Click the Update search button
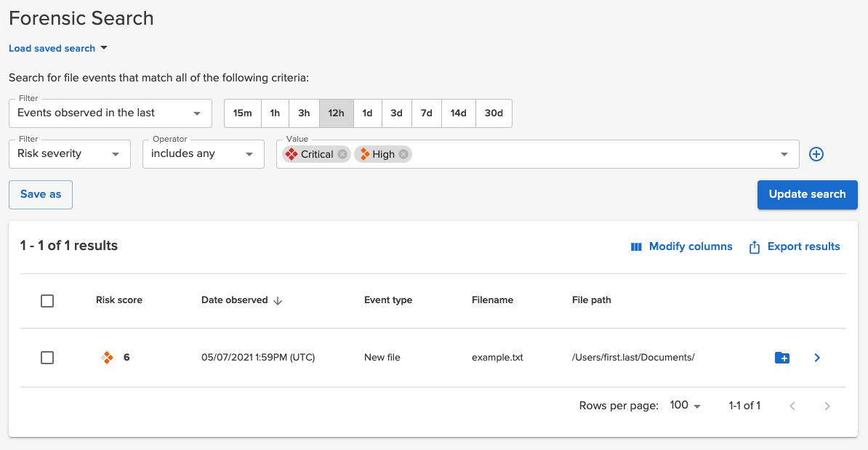Viewport: 868px width, 450px height. point(807,194)
